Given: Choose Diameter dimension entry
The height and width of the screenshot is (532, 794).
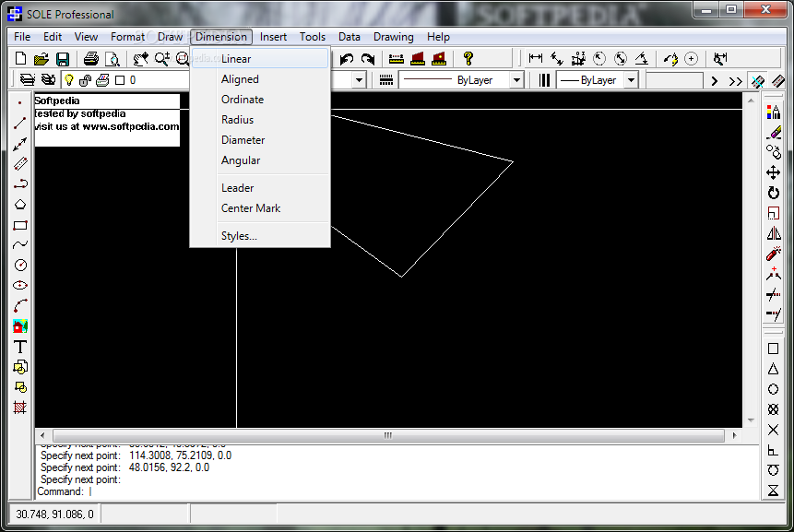Looking at the screenshot, I should (x=260, y=140).
